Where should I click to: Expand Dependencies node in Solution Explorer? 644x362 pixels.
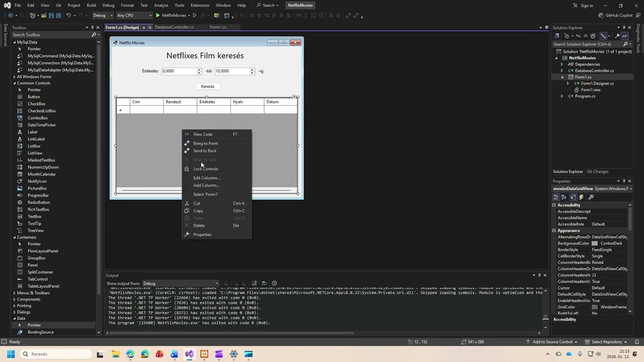click(562, 64)
